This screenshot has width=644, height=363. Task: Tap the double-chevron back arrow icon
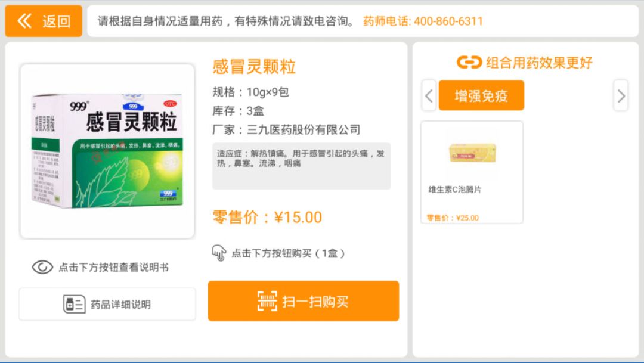(x=24, y=21)
